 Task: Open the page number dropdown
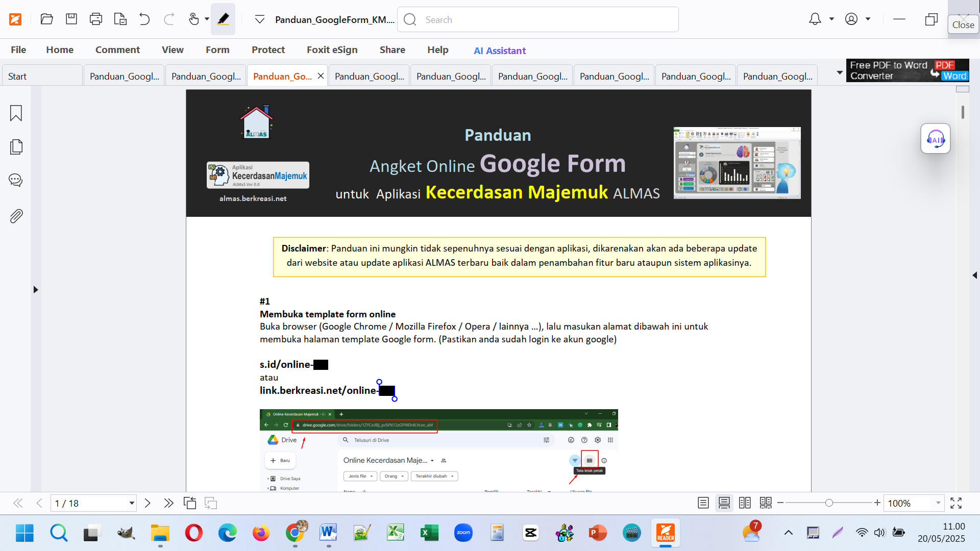point(132,503)
